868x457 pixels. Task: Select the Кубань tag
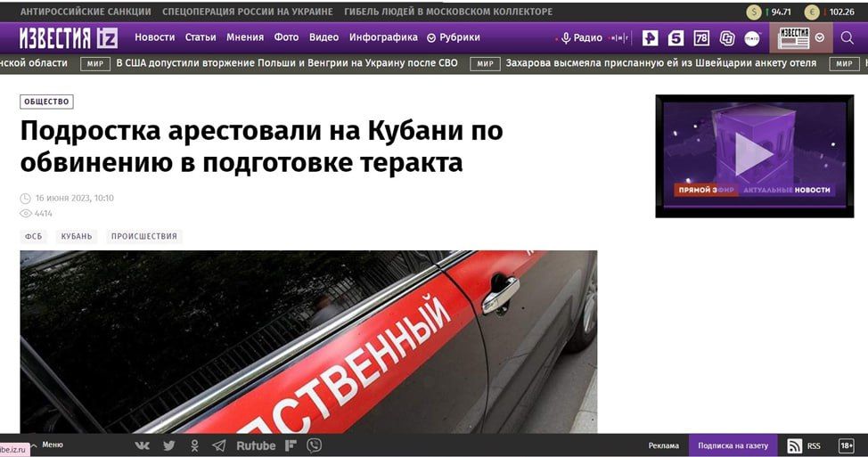point(77,236)
